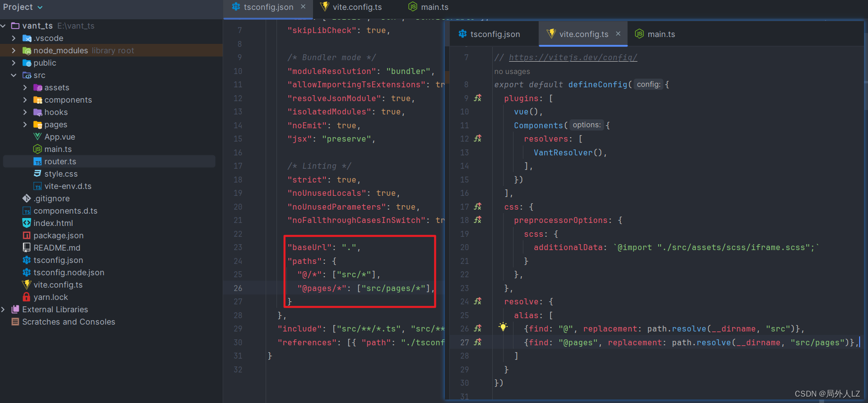Screen dimensions: 868x403
Task: Expand the components folder
Action: 25,100
